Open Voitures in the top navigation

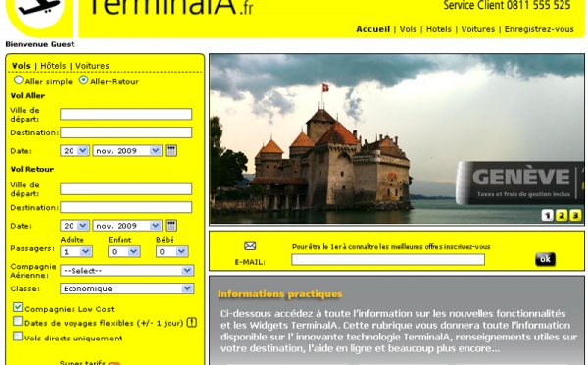tap(478, 29)
